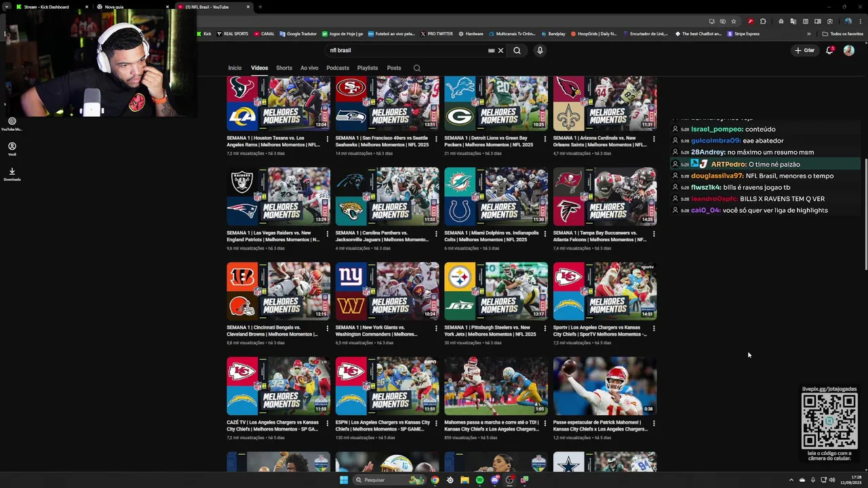Switch to the Shorts tab

pos(284,68)
